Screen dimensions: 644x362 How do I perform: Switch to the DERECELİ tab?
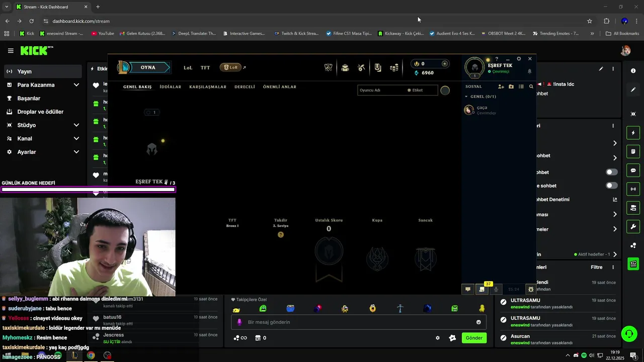point(245,87)
